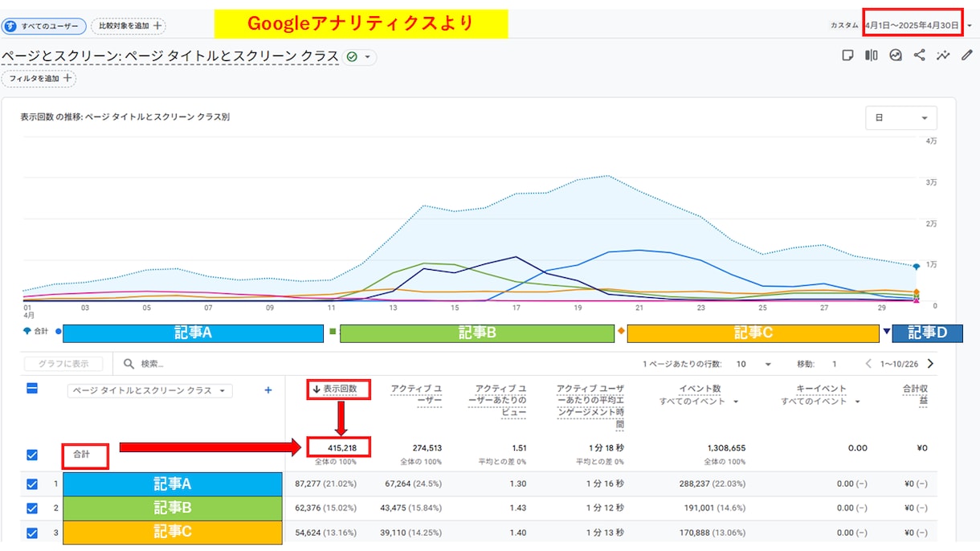The image size is (980, 551).
Task: Click フィルタを追加 button
Action: (39, 79)
